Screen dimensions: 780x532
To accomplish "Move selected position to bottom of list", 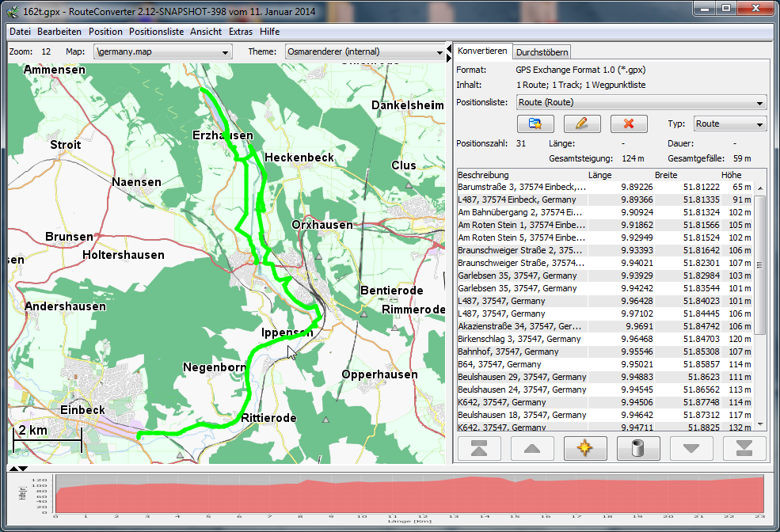I will (744, 448).
